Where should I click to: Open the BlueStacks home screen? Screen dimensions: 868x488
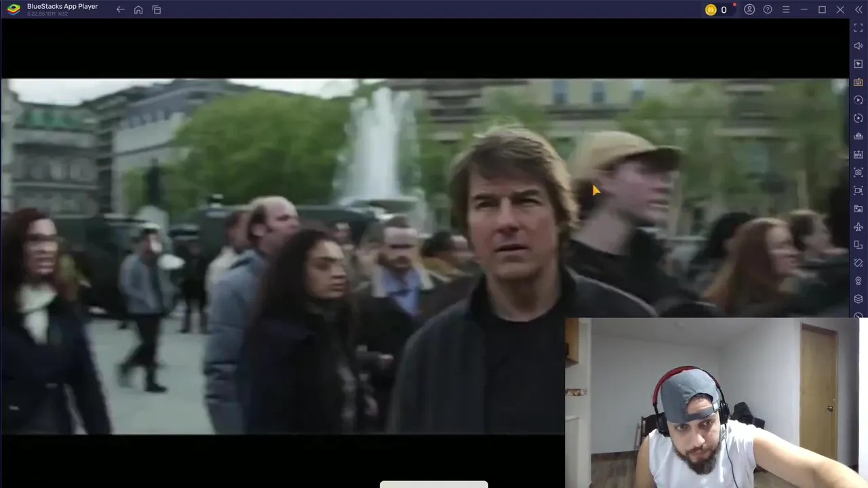click(x=138, y=9)
